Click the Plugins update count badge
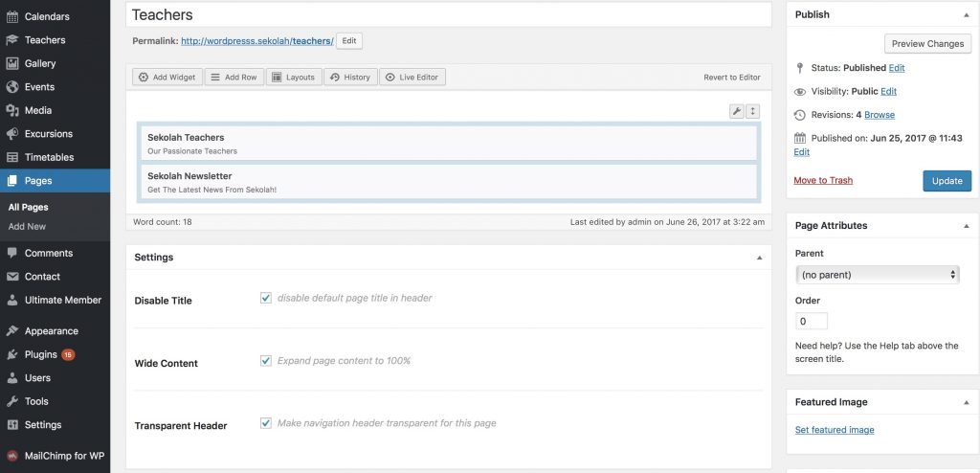Viewport: 980px width, 473px height. pos(68,354)
